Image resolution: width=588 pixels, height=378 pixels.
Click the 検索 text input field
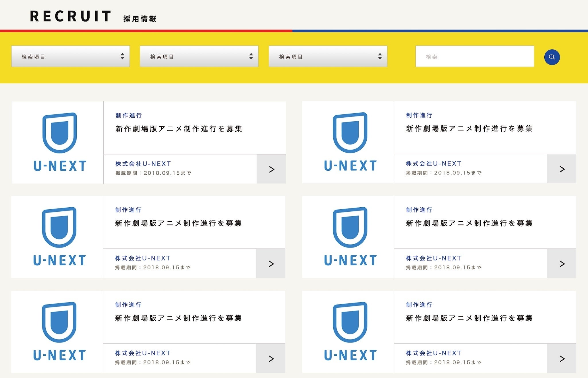click(474, 56)
